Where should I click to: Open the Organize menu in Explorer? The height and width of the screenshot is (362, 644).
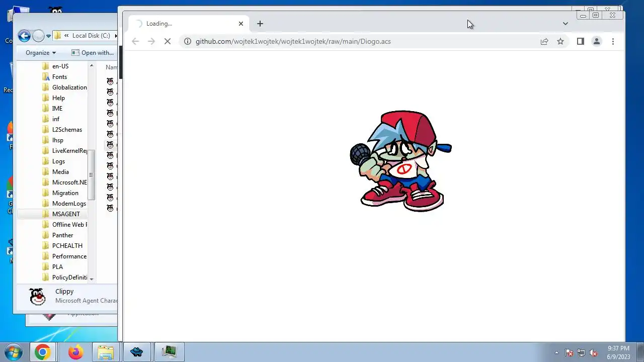point(41,53)
